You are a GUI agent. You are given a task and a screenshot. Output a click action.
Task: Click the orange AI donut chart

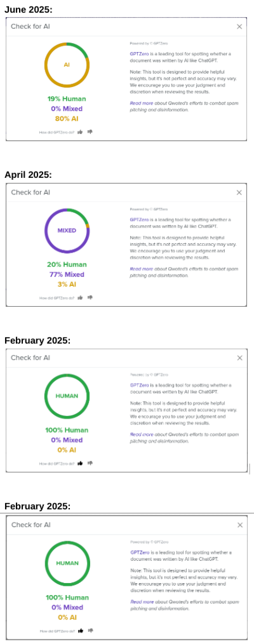click(67, 65)
